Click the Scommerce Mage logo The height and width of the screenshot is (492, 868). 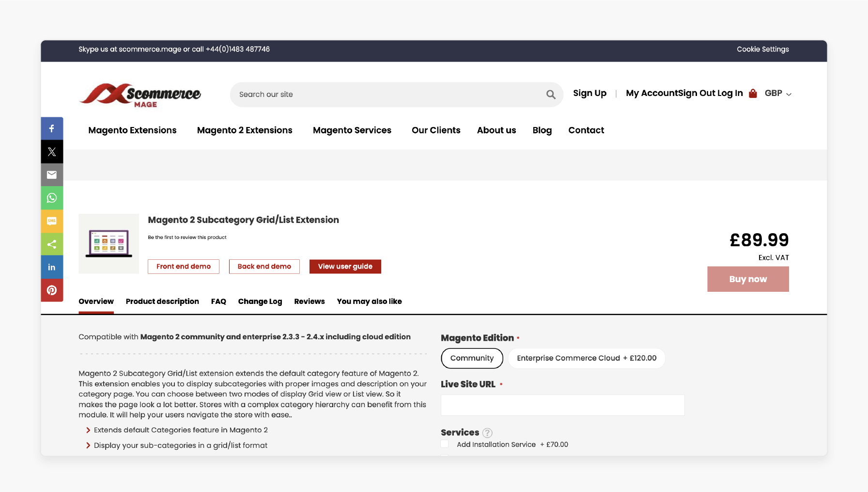(x=140, y=95)
